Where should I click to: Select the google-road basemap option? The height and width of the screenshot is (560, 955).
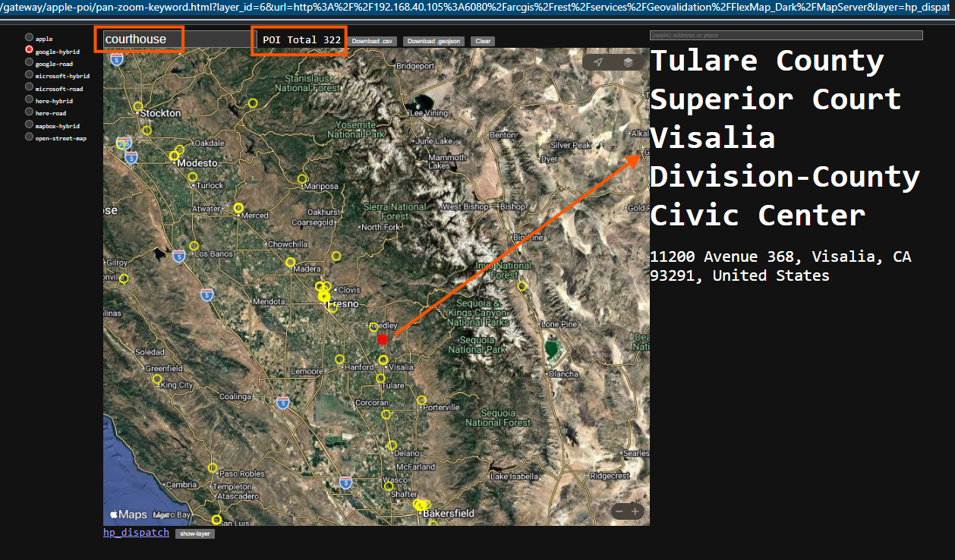pyautogui.click(x=29, y=63)
